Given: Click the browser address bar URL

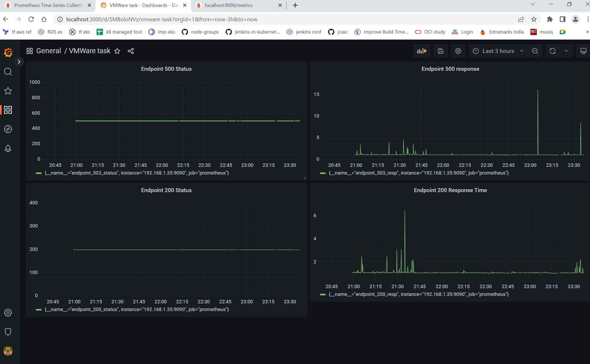Looking at the screenshot, I should 162,19.
